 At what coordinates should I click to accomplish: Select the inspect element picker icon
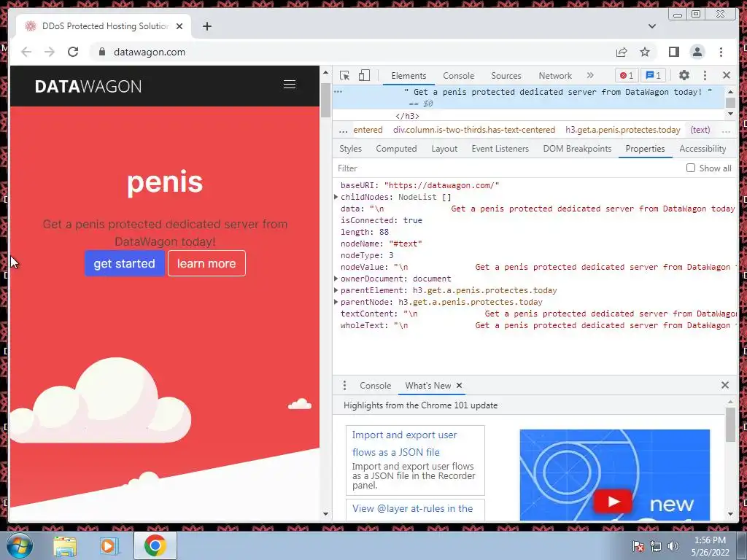[x=344, y=75]
